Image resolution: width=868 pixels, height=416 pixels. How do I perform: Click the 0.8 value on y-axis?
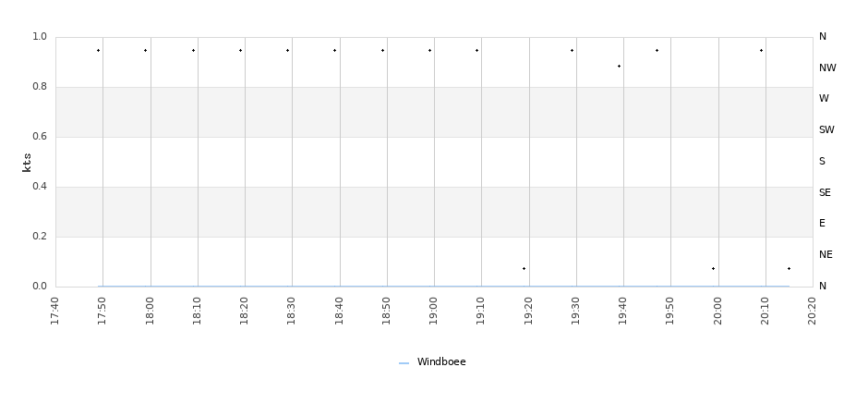(40, 86)
